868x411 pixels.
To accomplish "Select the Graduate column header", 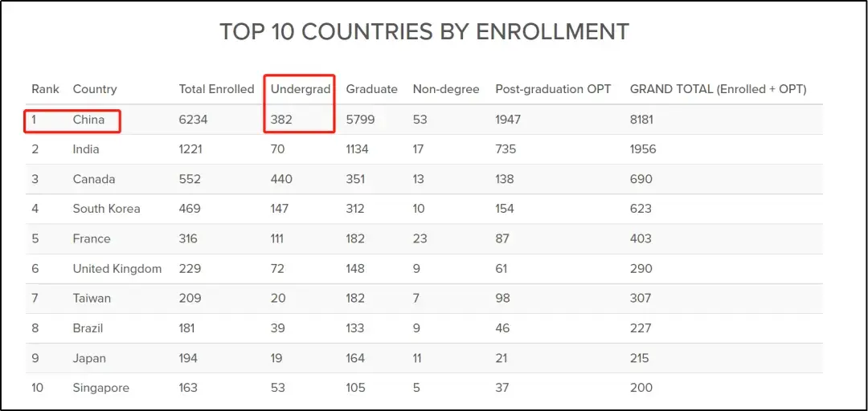I will pos(371,89).
